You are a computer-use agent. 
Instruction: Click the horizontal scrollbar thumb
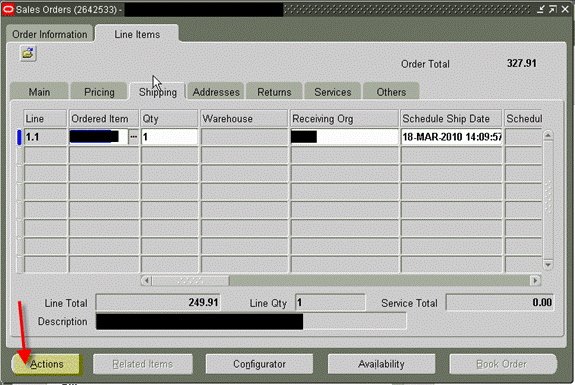pyautogui.click(x=190, y=281)
